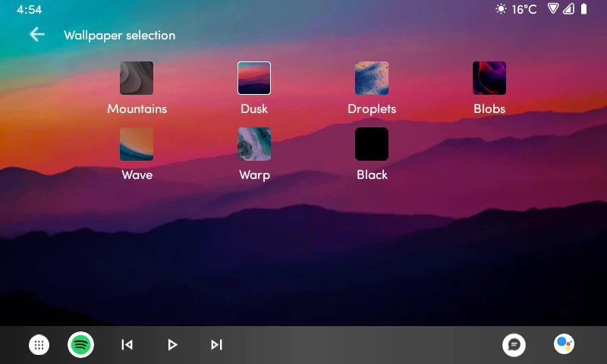The height and width of the screenshot is (364, 607).
Task: Apply the Blobs wallpaper thumbnail
Action: tap(489, 78)
